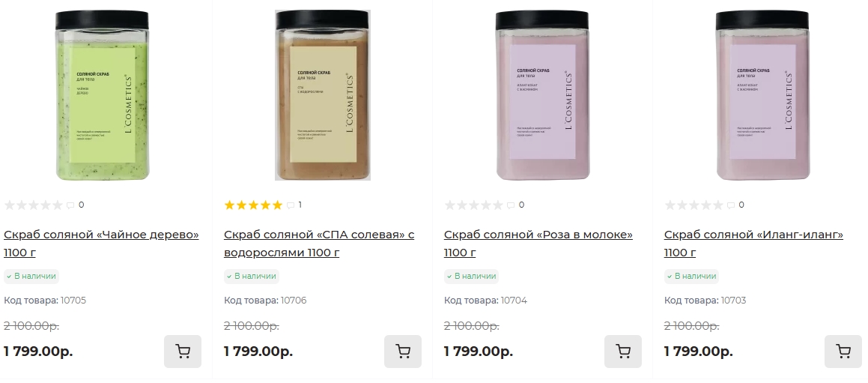
Task: Open «СПА солевая» с водорослями product link
Action: tap(319, 235)
